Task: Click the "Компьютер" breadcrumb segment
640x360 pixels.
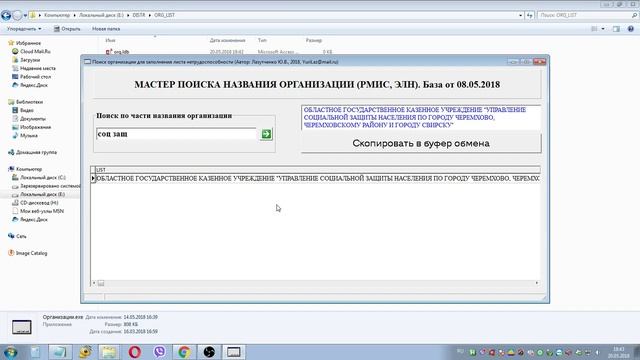Action: pyautogui.click(x=57, y=15)
